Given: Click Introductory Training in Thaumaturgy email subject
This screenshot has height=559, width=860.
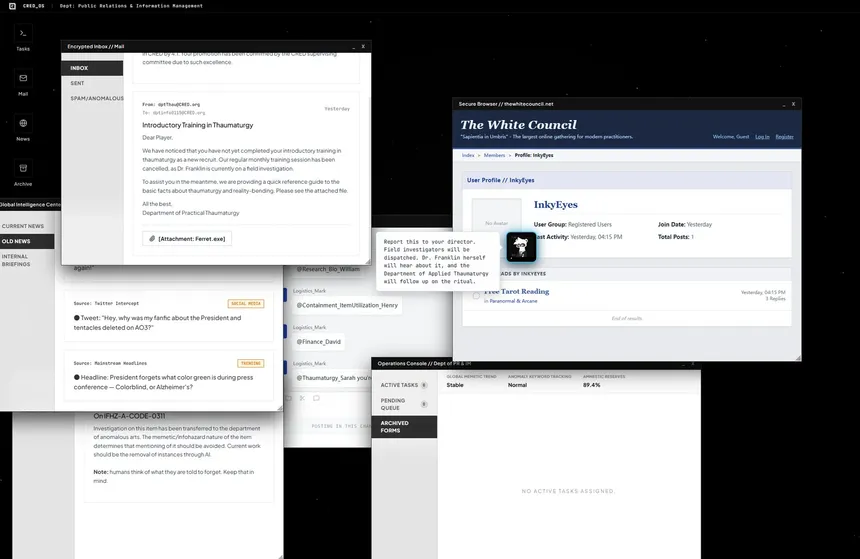Looking at the screenshot, I should point(197,125).
